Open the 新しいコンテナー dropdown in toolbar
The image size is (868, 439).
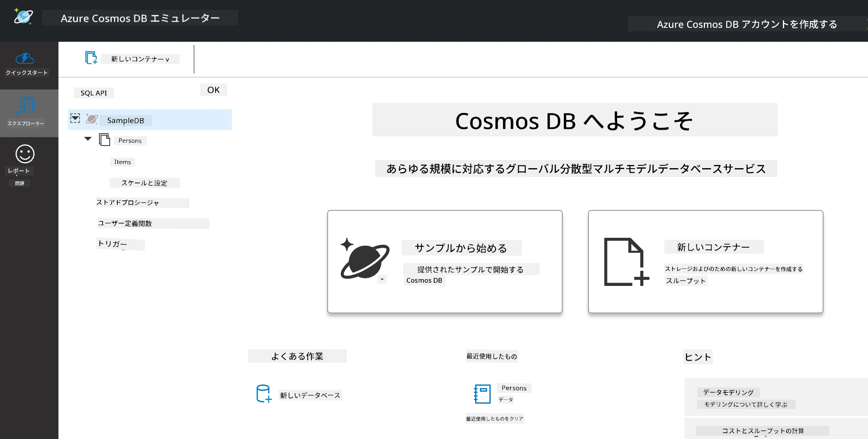coord(140,59)
